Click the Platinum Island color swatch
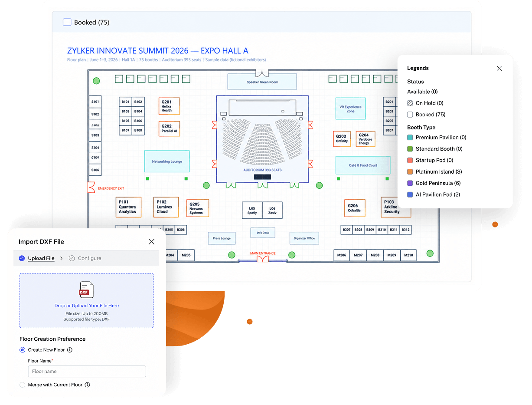The height and width of the screenshot is (405, 532). coord(410,172)
